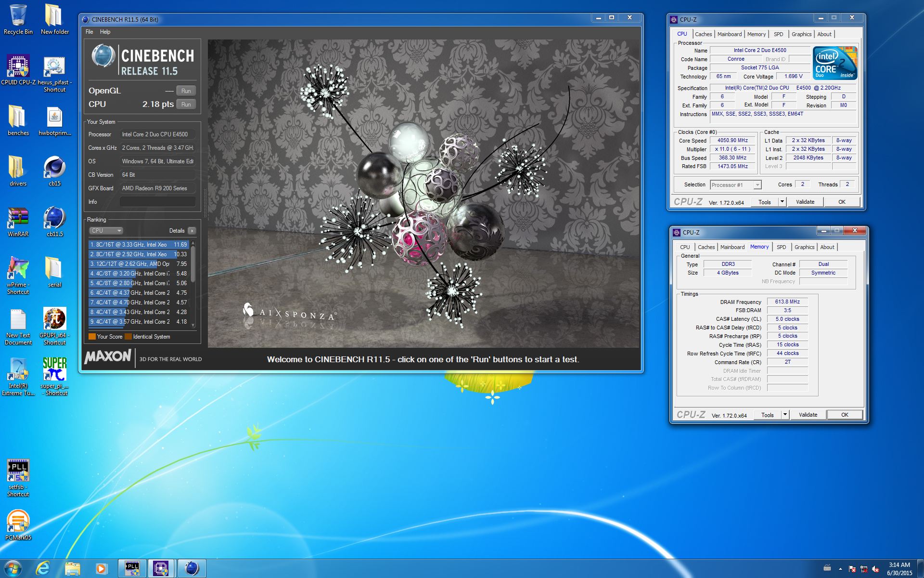The width and height of the screenshot is (924, 578).
Task: Open the hexus_pifast shortcut icon
Action: pyautogui.click(x=54, y=73)
